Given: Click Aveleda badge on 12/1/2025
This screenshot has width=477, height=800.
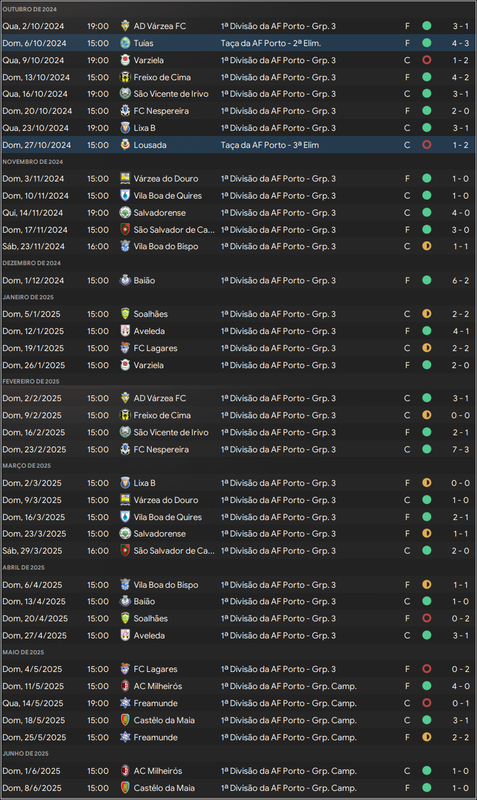Looking at the screenshot, I should coord(125,331).
